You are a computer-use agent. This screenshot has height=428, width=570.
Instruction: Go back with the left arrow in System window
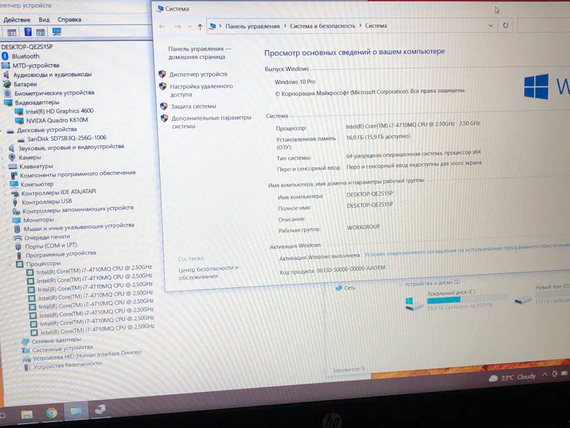click(162, 27)
